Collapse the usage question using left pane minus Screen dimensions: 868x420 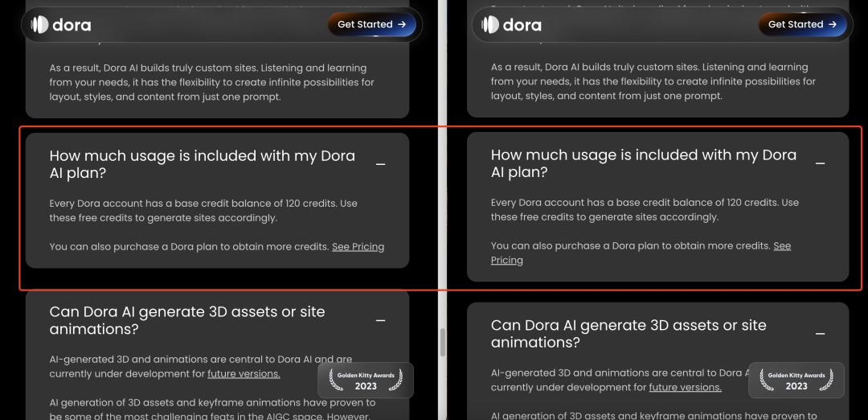[380, 164]
